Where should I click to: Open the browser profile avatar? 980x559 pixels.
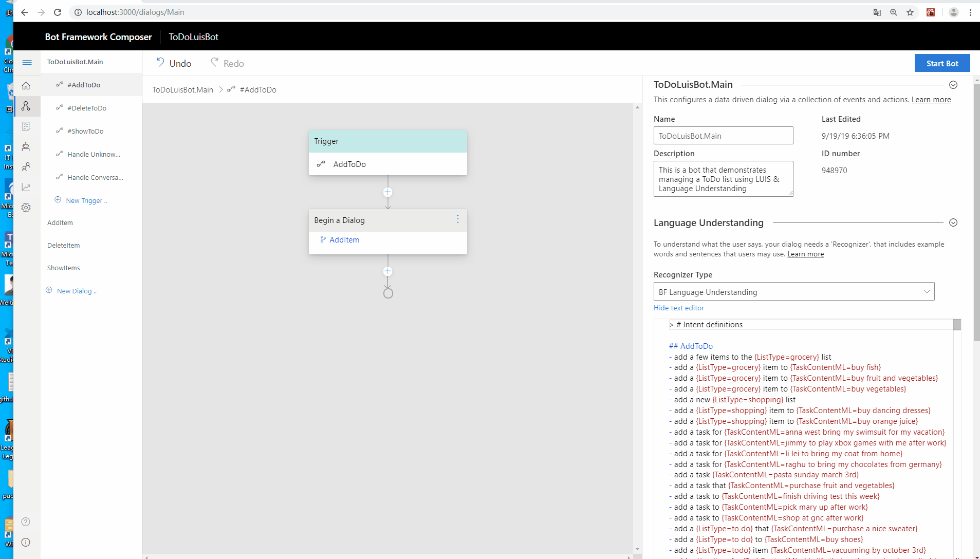954,12
